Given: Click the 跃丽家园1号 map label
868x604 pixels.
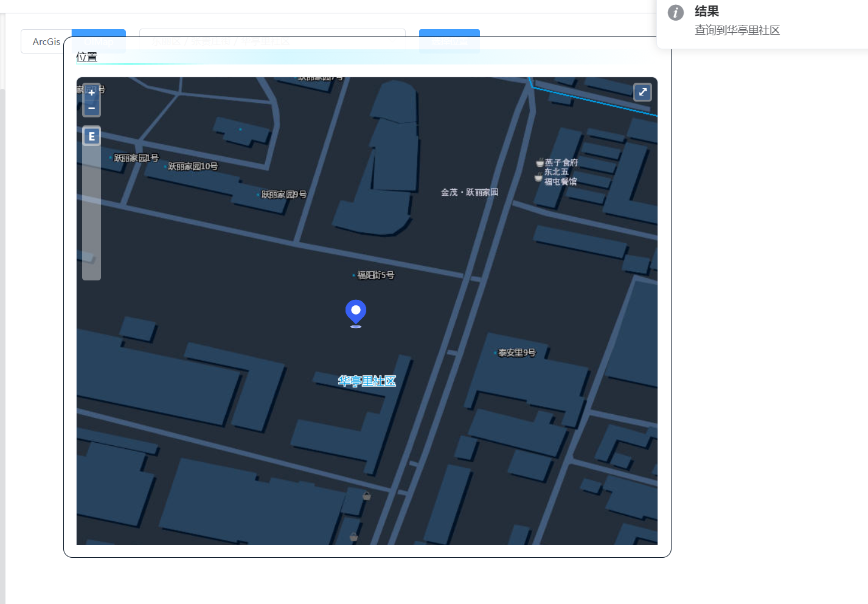Looking at the screenshot, I should [x=136, y=158].
